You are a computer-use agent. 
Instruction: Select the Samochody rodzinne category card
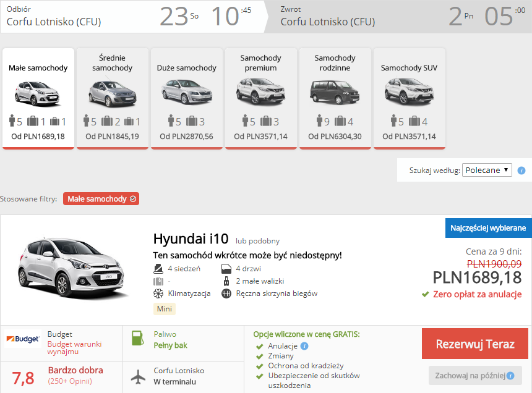(x=335, y=98)
